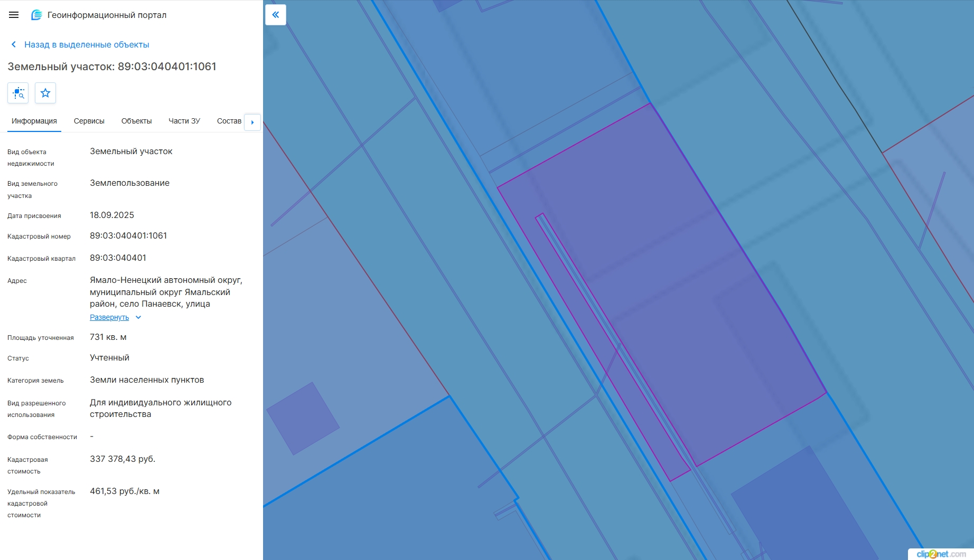Expand address via chevron next to Развернуть
974x560 pixels.
pyautogui.click(x=138, y=317)
